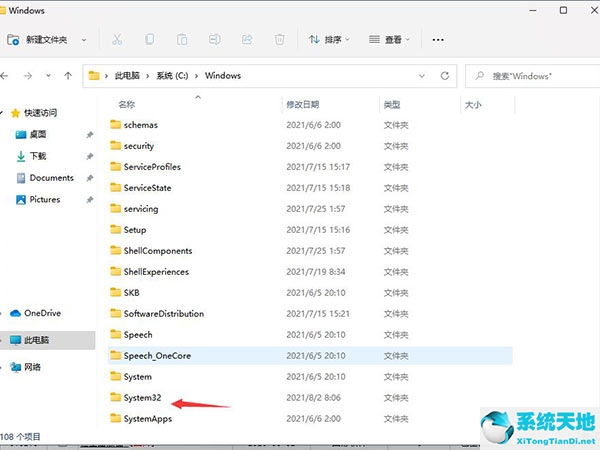600x450 pixels.
Task: Select the ServiceProfiles folder
Action: [152, 167]
